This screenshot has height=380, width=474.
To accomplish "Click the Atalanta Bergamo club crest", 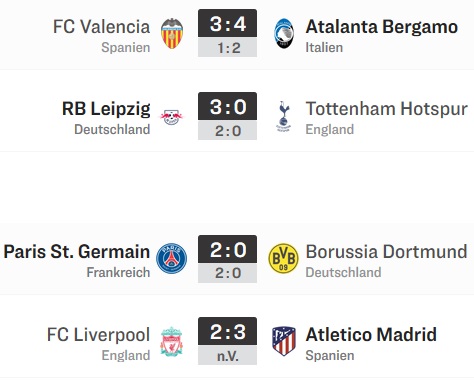I will (x=284, y=33).
